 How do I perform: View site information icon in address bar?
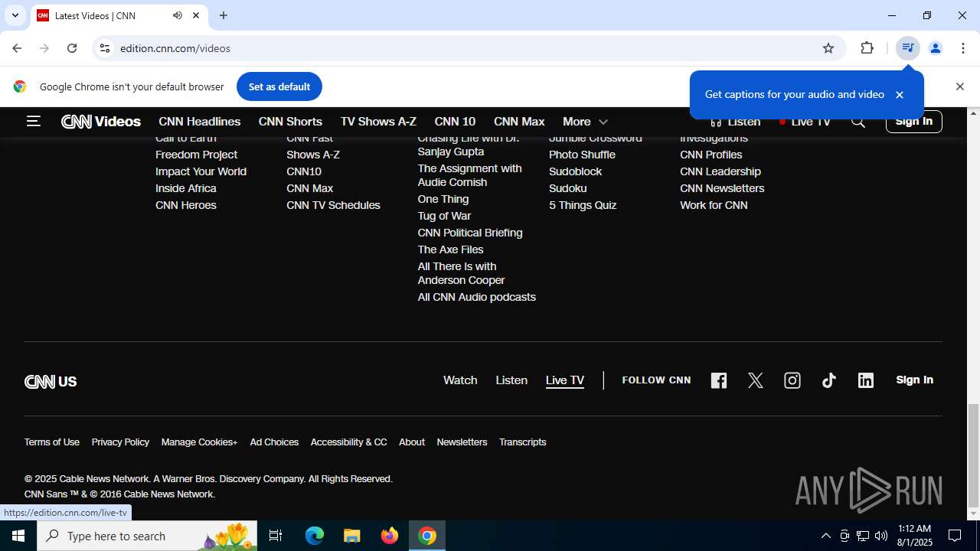(x=105, y=48)
